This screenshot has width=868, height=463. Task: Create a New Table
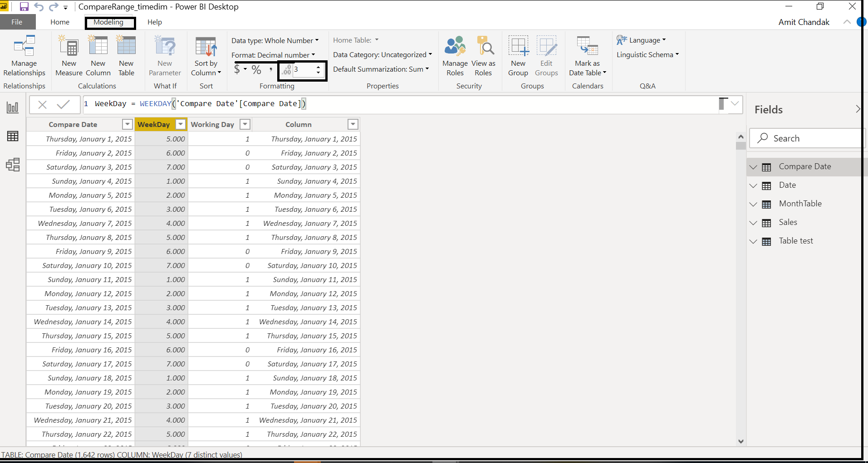126,56
